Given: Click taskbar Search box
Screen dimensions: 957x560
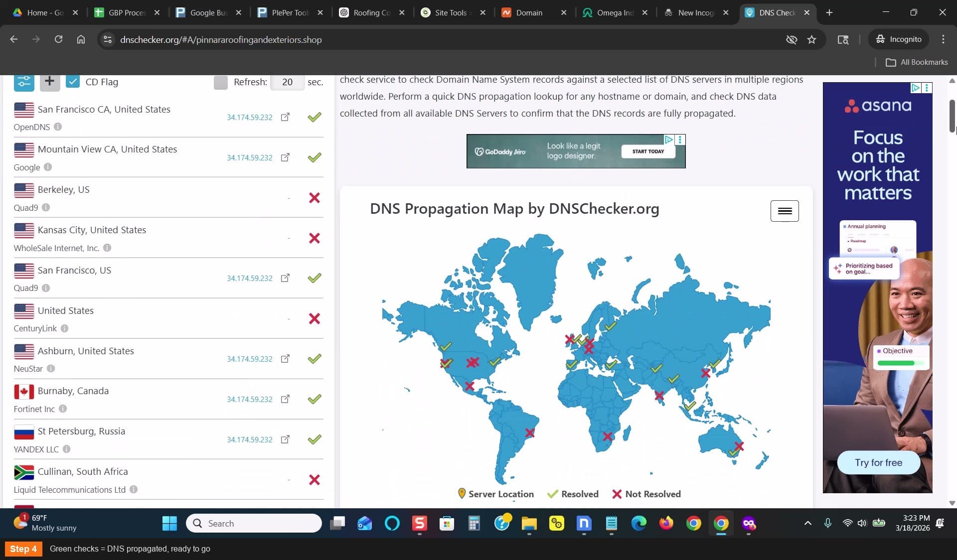Looking at the screenshot, I should click(x=254, y=523).
